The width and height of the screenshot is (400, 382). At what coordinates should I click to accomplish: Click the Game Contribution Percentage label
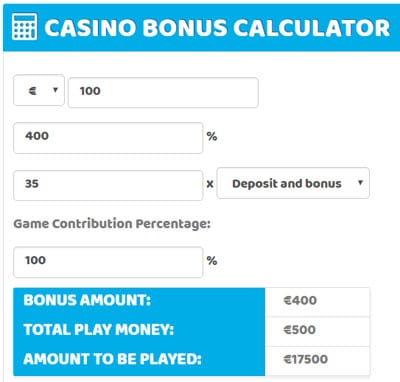112,224
